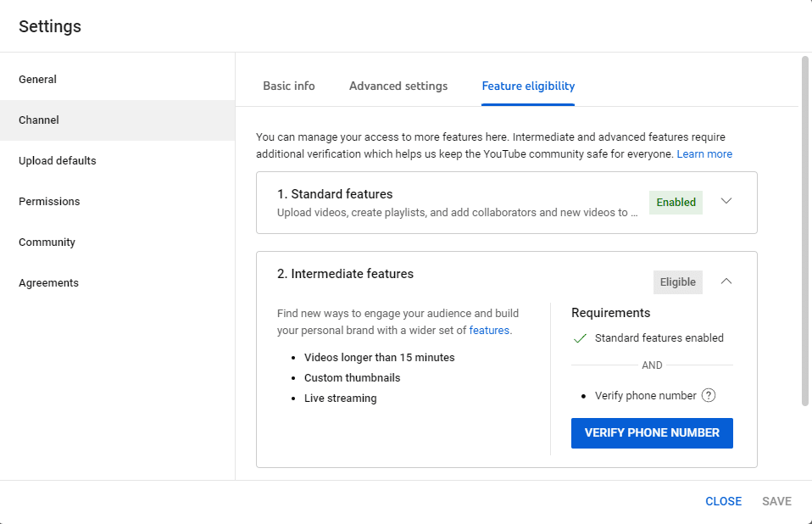Open the Permissions settings section
Image resolution: width=812 pixels, height=524 pixels.
tap(118, 202)
